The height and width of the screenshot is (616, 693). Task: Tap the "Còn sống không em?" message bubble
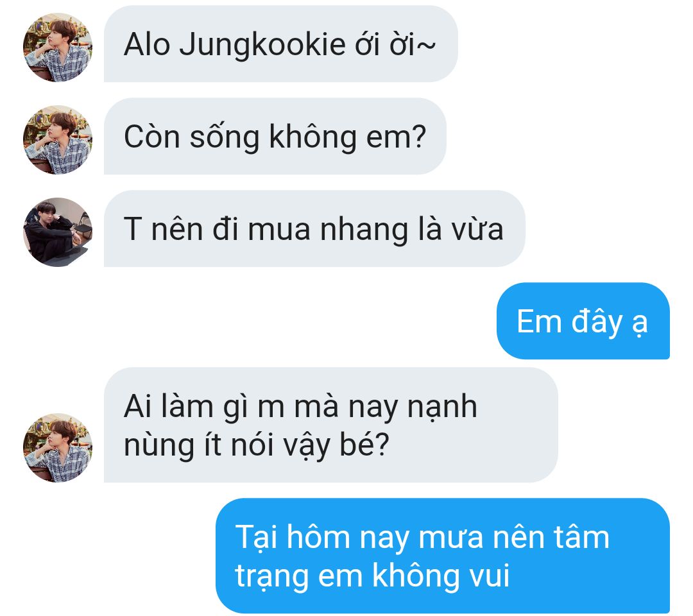(x=275, y=136)
